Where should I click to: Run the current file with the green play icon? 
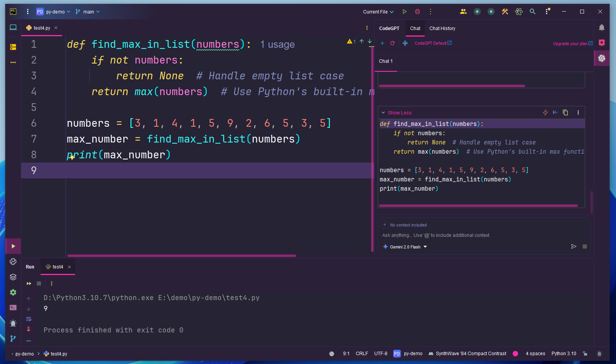point(404,12)
